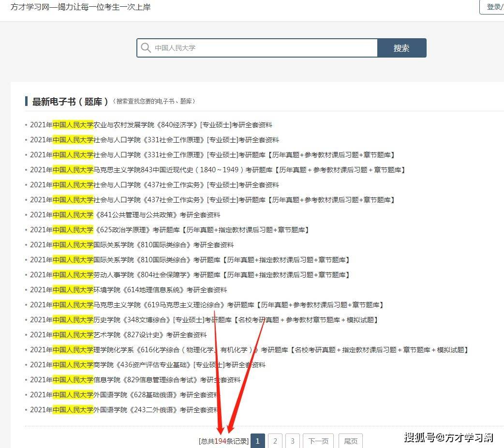Open 804社会保障学 考研题库 link
The width and height of the screenshot is (504, 448).
pyautogui.click(x=190, y=275)
